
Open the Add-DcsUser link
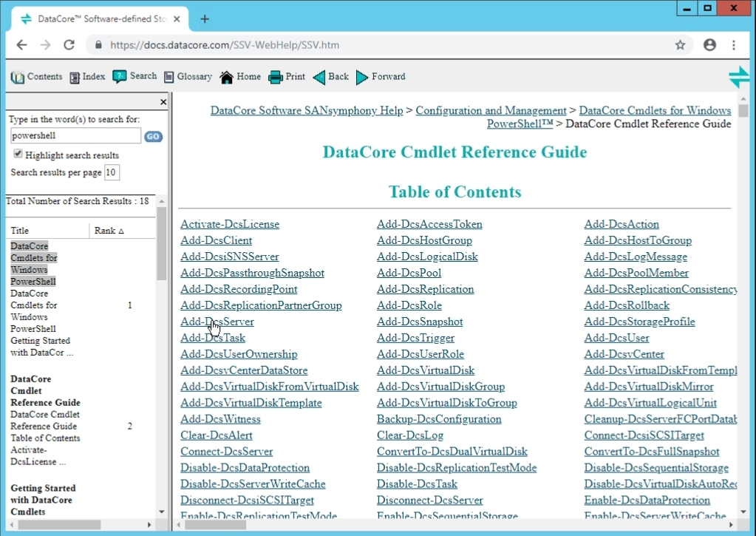pos(616,338)
